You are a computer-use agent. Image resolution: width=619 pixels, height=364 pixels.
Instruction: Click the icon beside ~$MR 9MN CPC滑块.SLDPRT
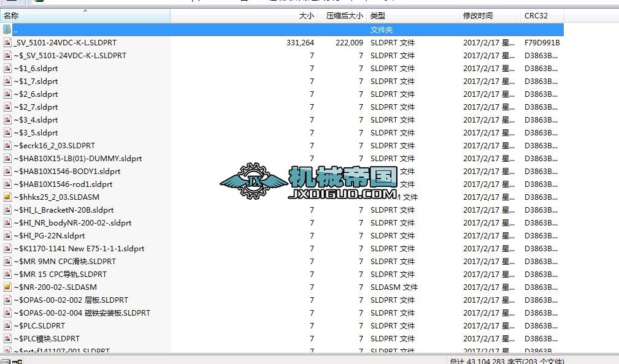(7, 261)
